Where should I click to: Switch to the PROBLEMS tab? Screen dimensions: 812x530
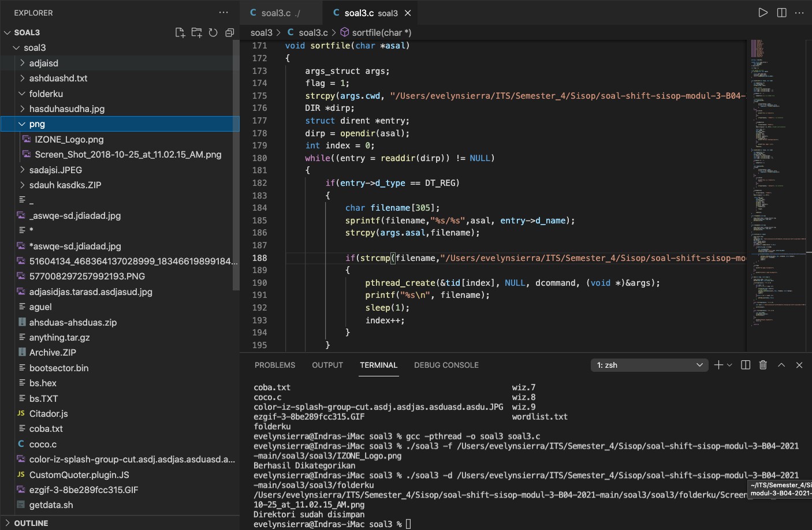275,365
